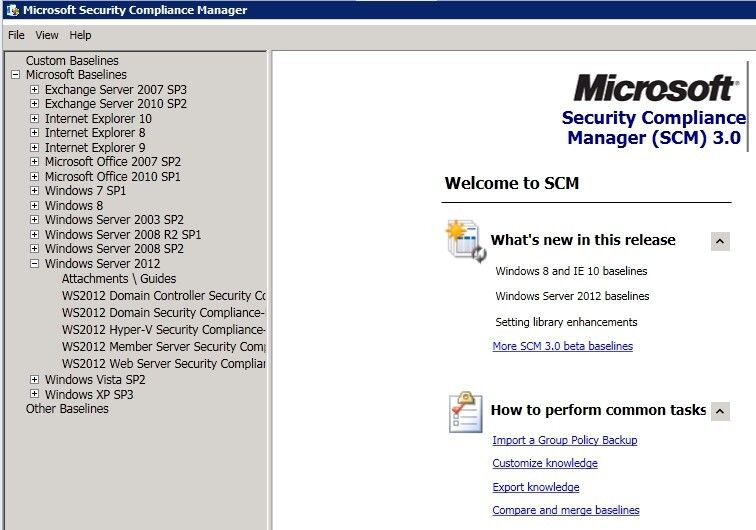The width and height of the screenshot is (756, 530).
Task: Expand Windows 8 node
Action: [34, 205]
